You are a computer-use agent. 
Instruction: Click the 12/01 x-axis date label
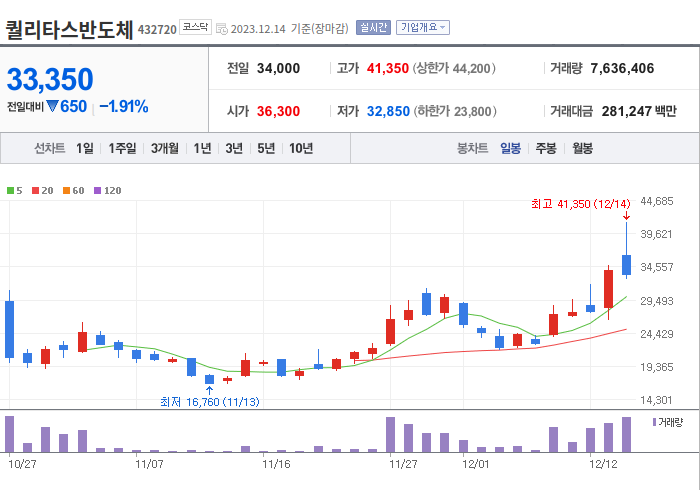click(475, 464)
